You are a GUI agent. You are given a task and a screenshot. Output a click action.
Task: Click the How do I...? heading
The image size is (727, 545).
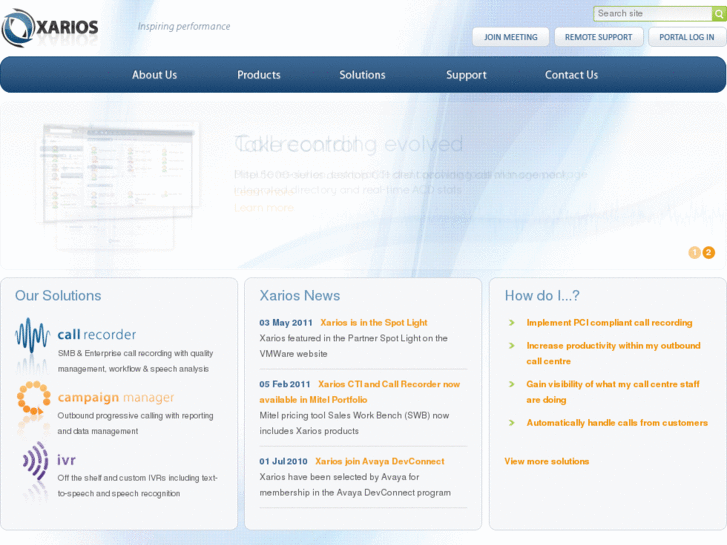coord(542,295)
